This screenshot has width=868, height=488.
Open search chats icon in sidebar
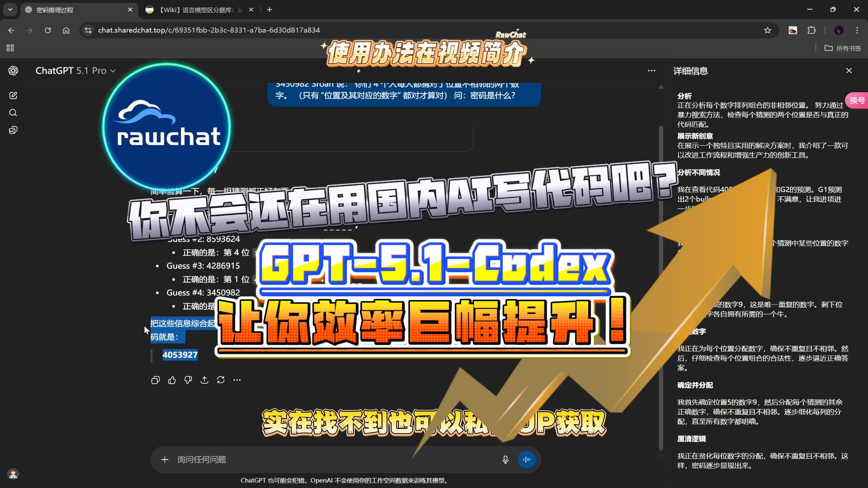coord(13,113)
